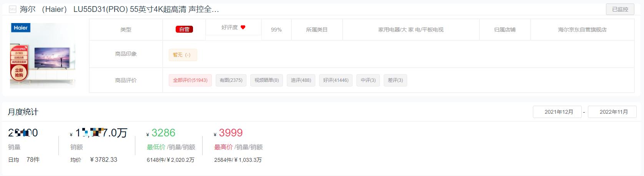Open the Haier TV product thumbnail
The image size is (644, 176).
coord(42,55)
